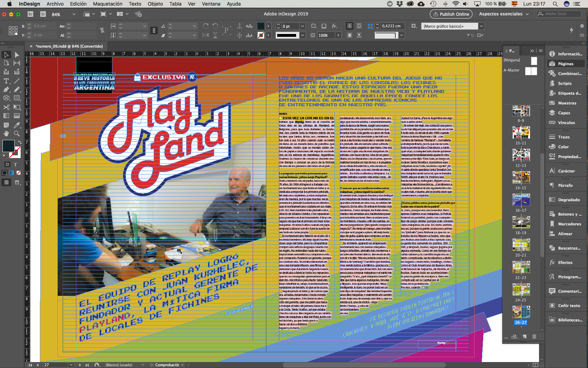The width and height of the screenshot is (588, 368).
Task: Open the stroke weight 0 pt dropdown
Action: click(x=302, y=26)
